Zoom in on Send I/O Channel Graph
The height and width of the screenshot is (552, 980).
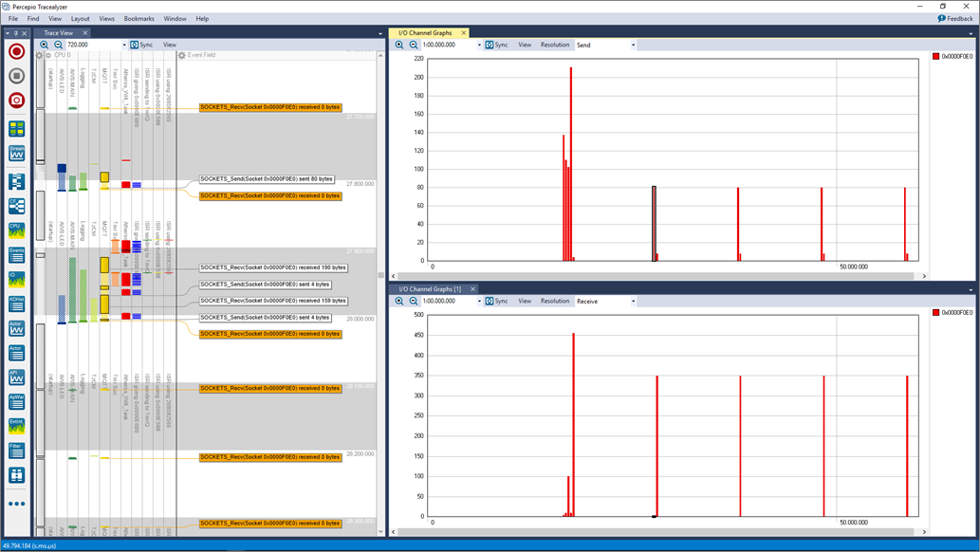[398, 45]
